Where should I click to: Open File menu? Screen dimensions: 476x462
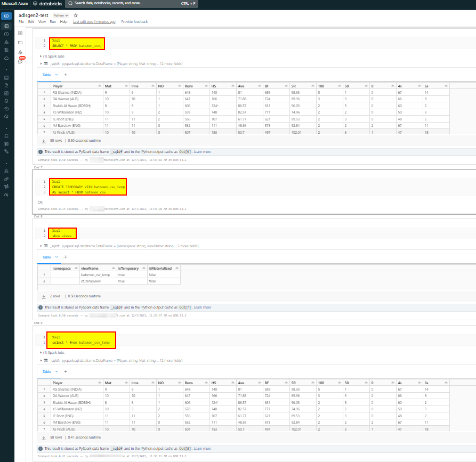21,21
